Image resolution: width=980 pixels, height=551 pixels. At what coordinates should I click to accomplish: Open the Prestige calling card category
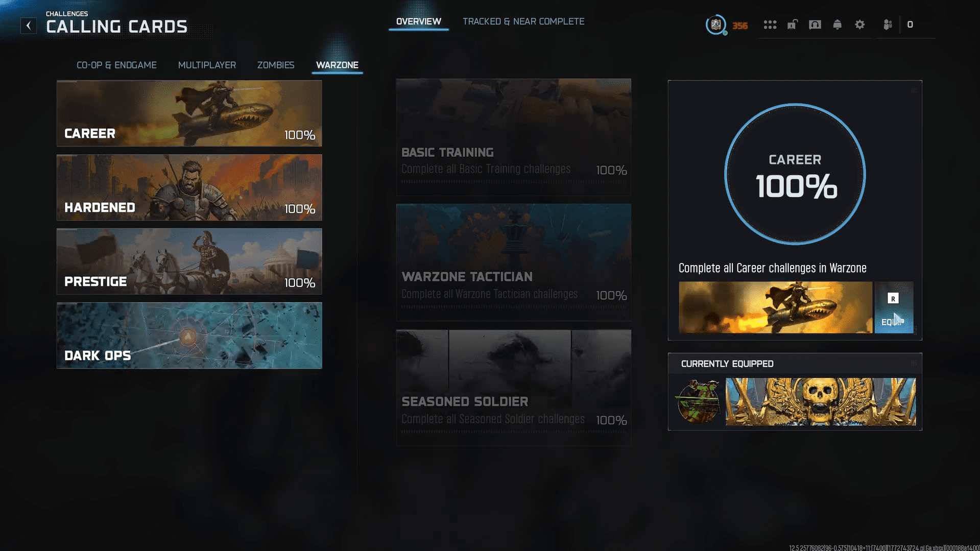tap(189, 261)
